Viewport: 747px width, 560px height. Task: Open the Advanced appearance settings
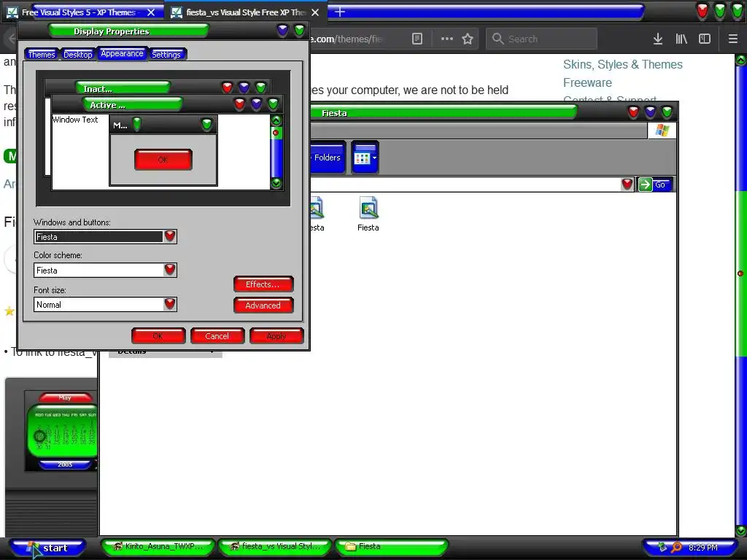[263, 306]
